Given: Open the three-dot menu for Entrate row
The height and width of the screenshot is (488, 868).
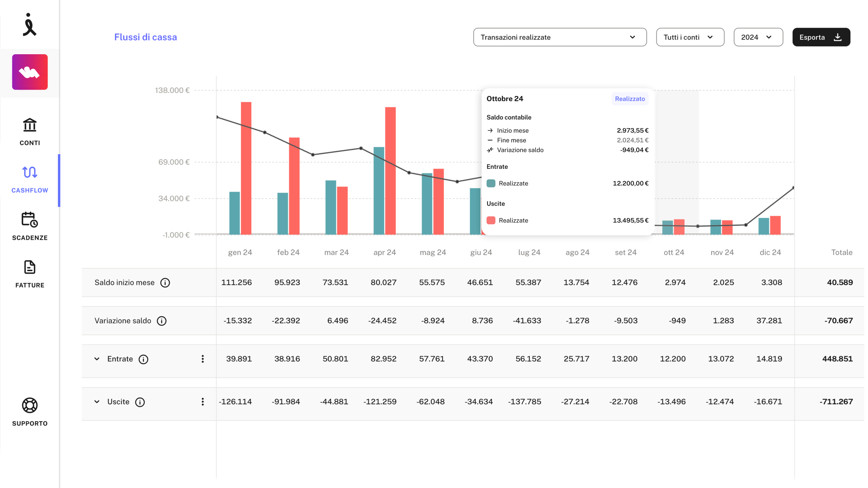Looking at the screenshot, I should point(203,359).
